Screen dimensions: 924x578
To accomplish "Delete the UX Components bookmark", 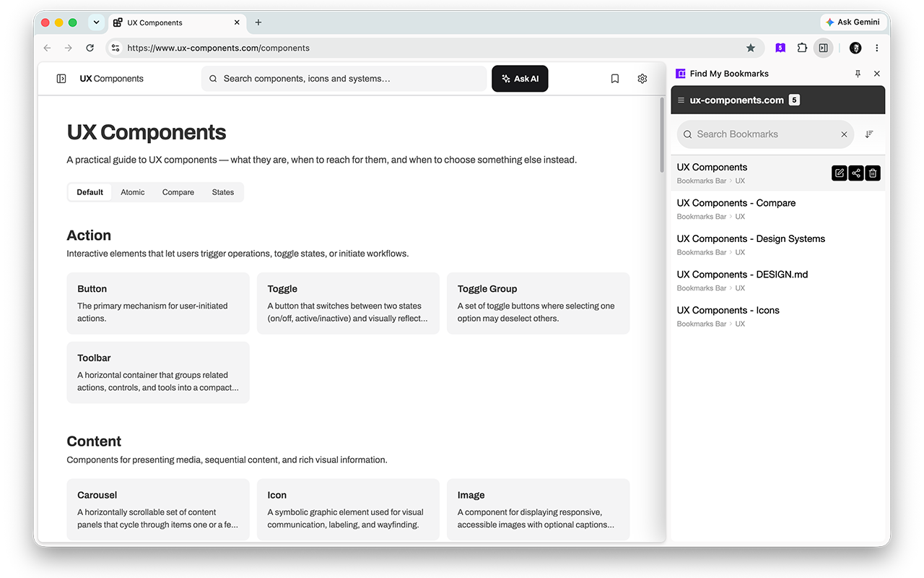I will (x=873, y=173).
